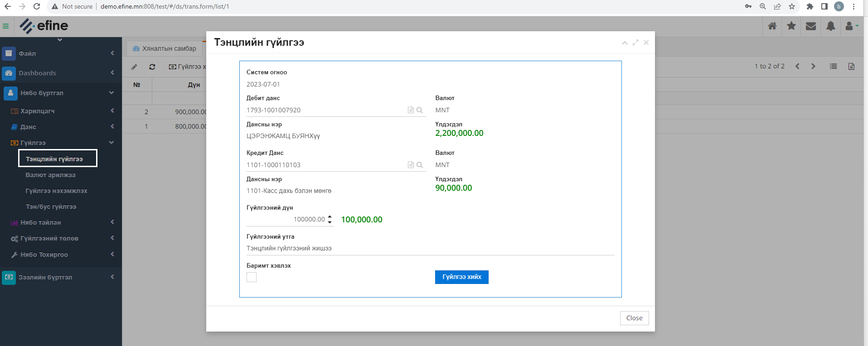Click the ЦЭРЭНЖАМЦ БУЯНХүү account name
868x346 pixels.
coord(283,136)
